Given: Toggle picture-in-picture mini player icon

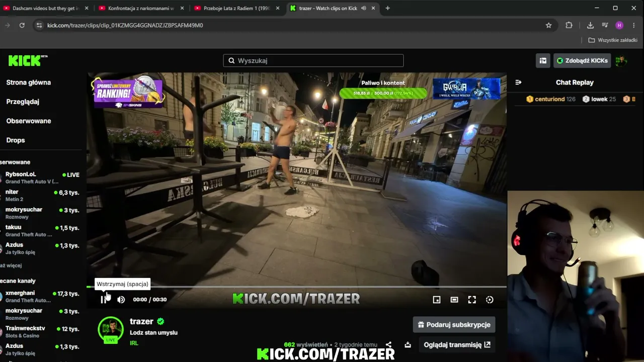Looking at the screenshot, I should [437, 300].
